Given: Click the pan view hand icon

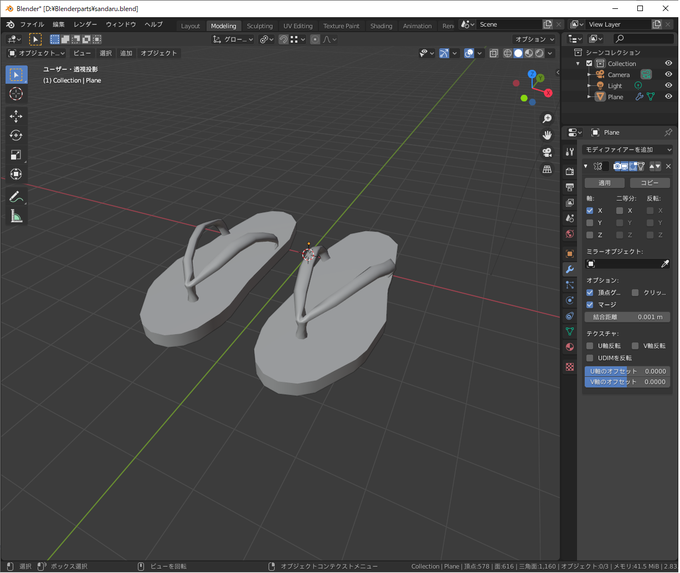Looking at the screenshot, I should (547, 135).
